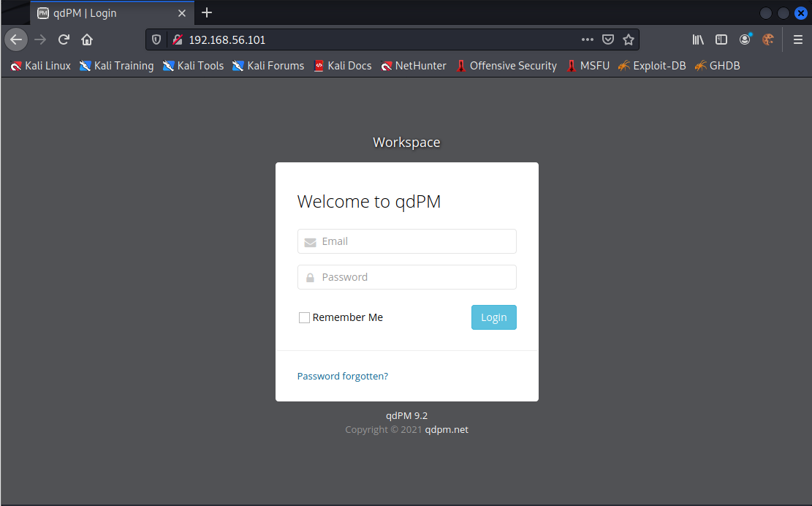The image size is (812, 506).
Task: Click the cookie extension icon
Action: 768,39
